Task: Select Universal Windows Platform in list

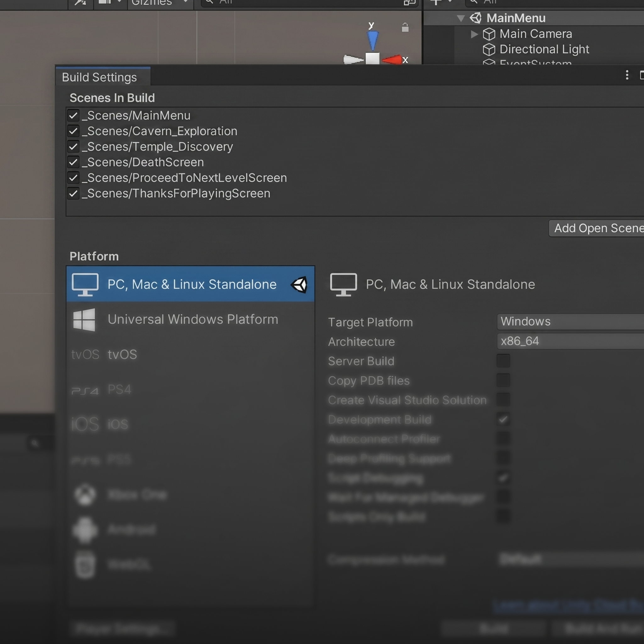Action: click(190, 319)
